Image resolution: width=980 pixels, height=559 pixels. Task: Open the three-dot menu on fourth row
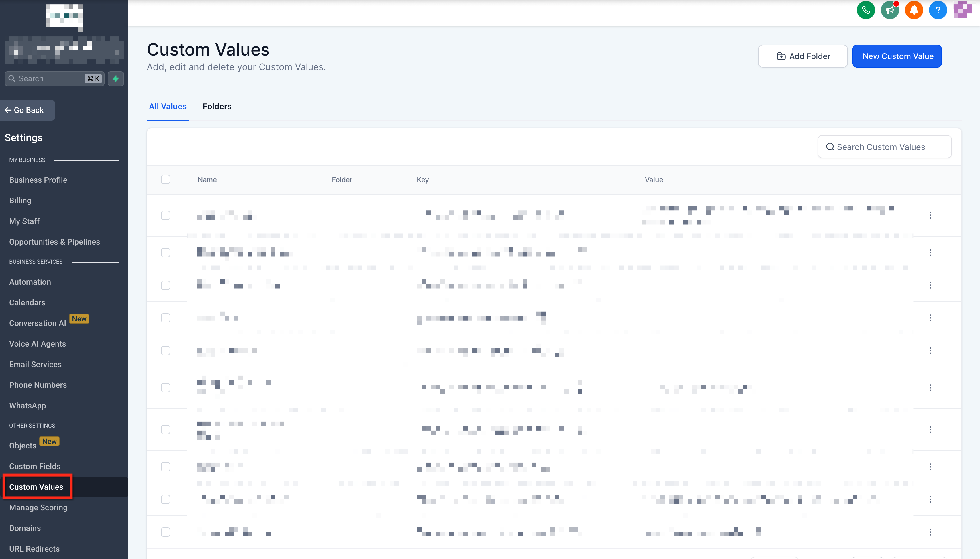pyautogui.click(x=930, y=318)
